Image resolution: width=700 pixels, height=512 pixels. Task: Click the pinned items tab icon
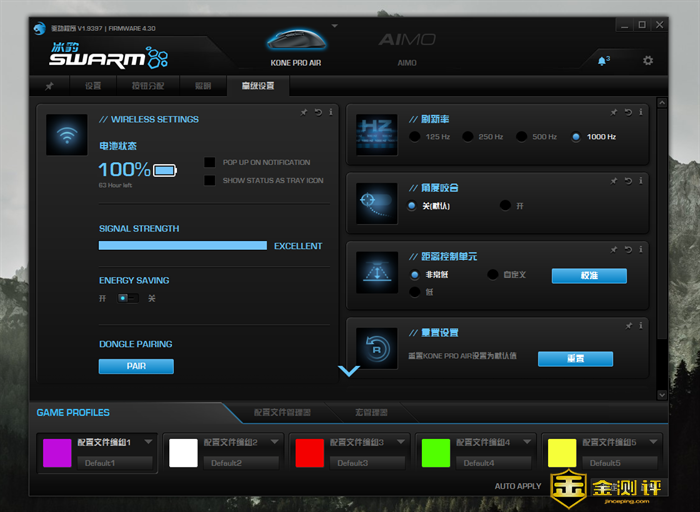[x=49, y=87]
